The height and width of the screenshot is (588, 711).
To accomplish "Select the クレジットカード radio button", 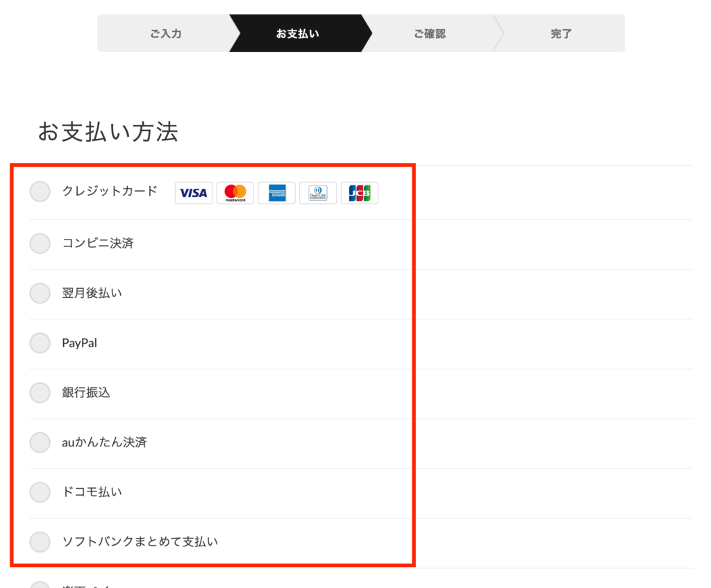I will [x=40, y=192].
